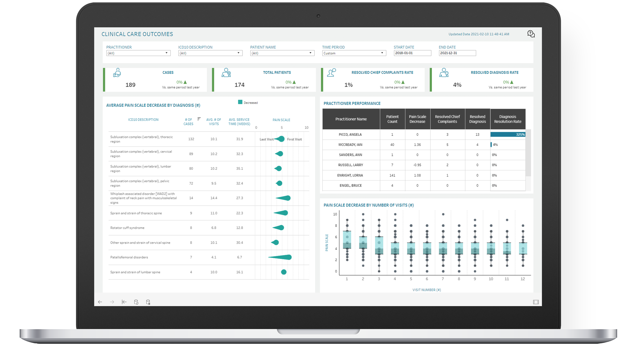The height and width of the screenshot is (359, 644).
Task: Click the Rotator cuff syndrome pain scale marker
Action: click(278, 228)
